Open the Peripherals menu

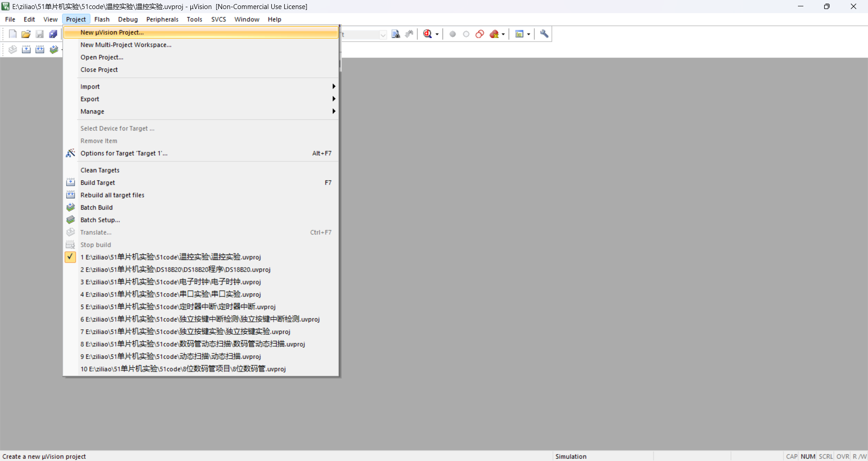162,19
